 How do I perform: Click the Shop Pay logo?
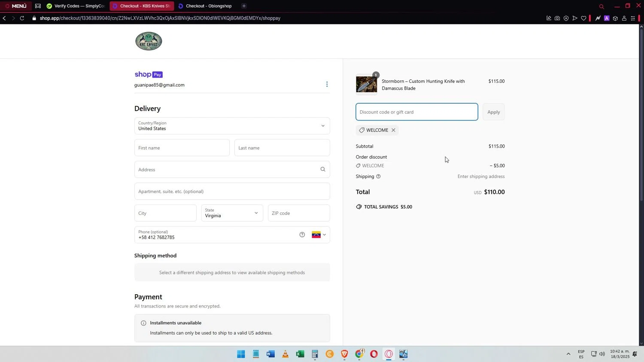pos(149,75)
